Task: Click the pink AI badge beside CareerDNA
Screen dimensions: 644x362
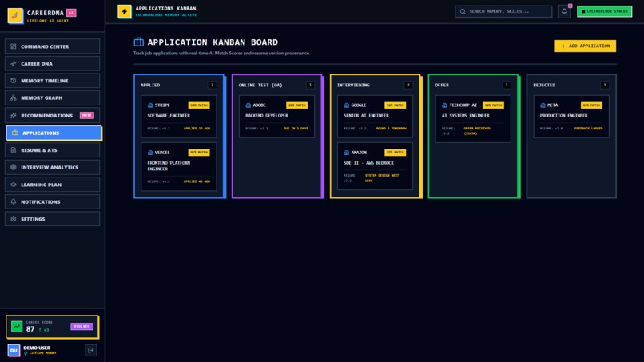Action: [71, 13]
